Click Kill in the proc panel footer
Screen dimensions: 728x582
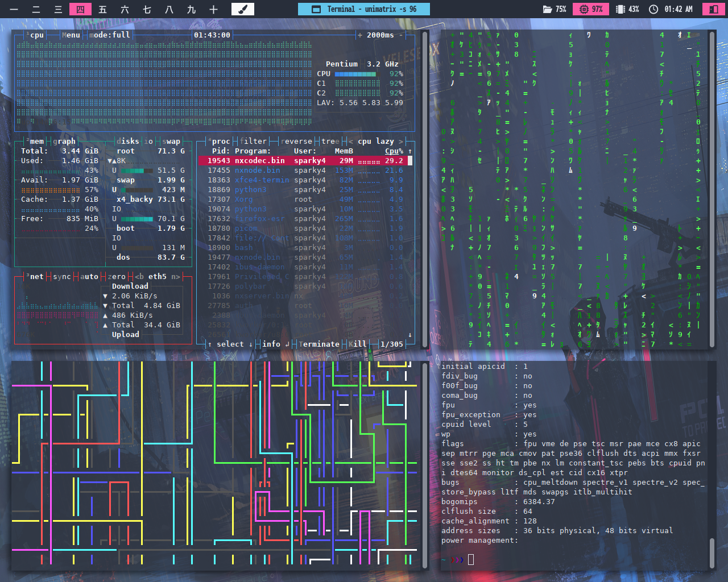point(357,344)
